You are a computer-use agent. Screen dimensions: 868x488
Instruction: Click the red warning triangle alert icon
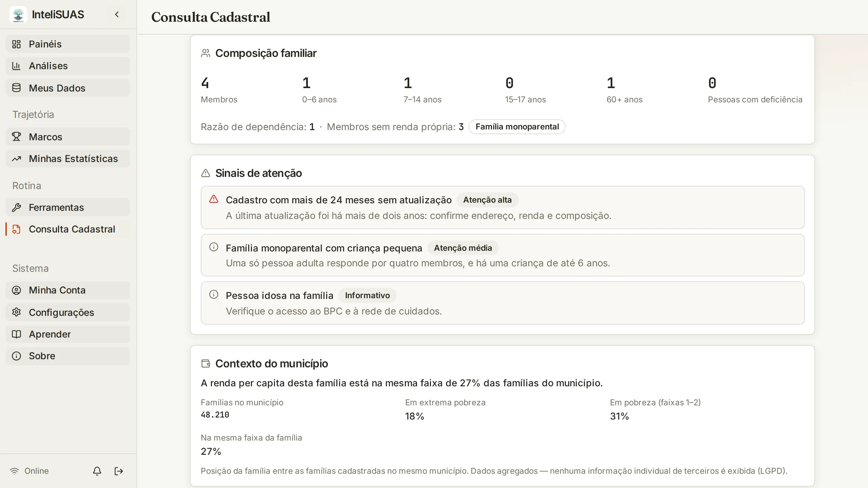tap(214, 199)
